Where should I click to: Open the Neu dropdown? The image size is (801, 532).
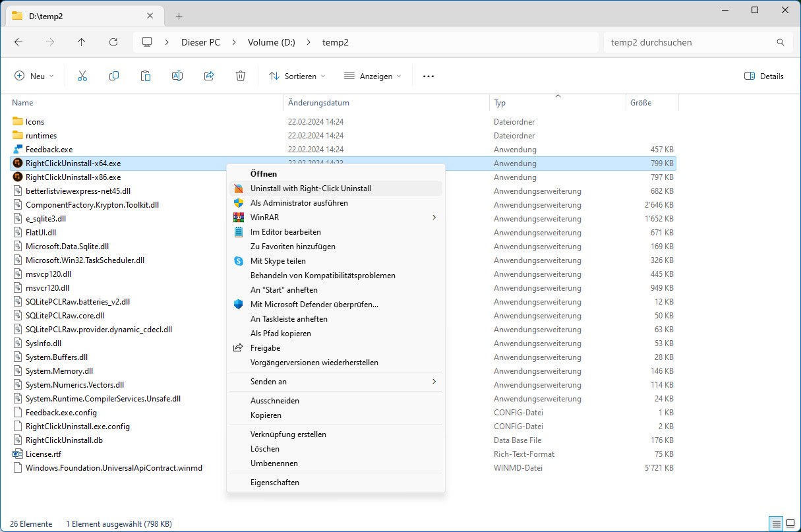point(34,76)
